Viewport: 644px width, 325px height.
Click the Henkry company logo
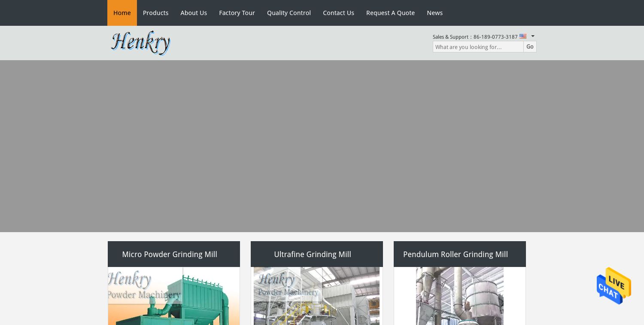point(140,43)
